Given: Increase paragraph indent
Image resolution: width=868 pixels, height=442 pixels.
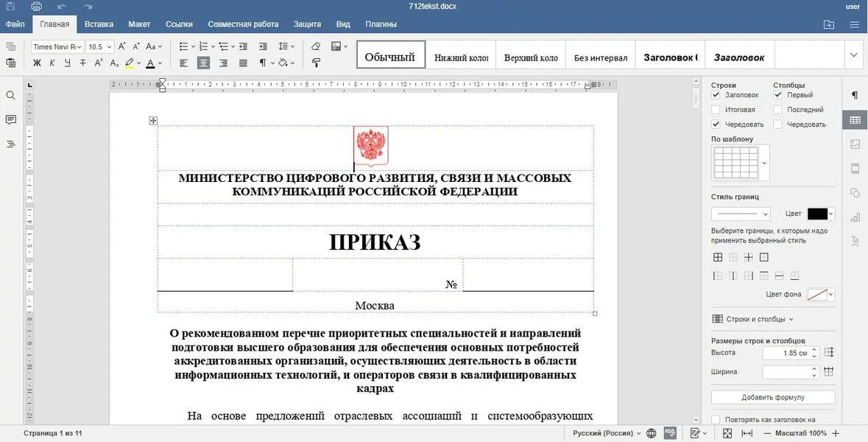Looking at the screenshot, I should point(263,46).
